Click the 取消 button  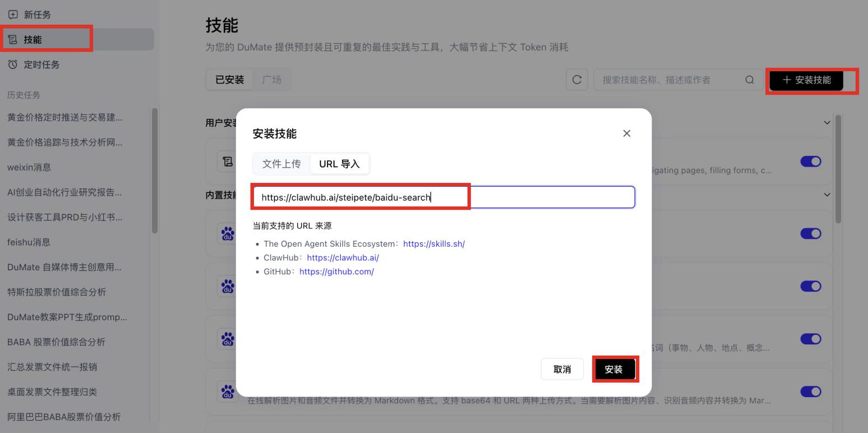(562, 368)
